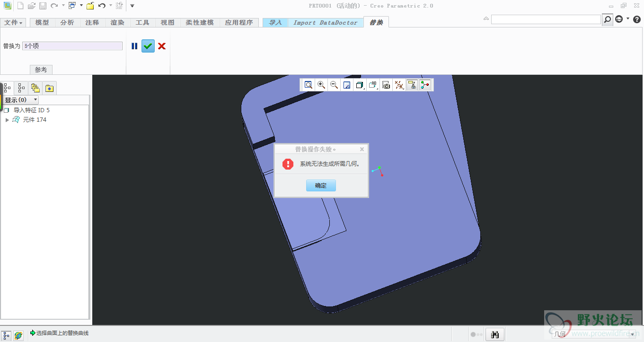Click the search magnifier button
This screenshot has height=342, width=644.
point(608,19)
